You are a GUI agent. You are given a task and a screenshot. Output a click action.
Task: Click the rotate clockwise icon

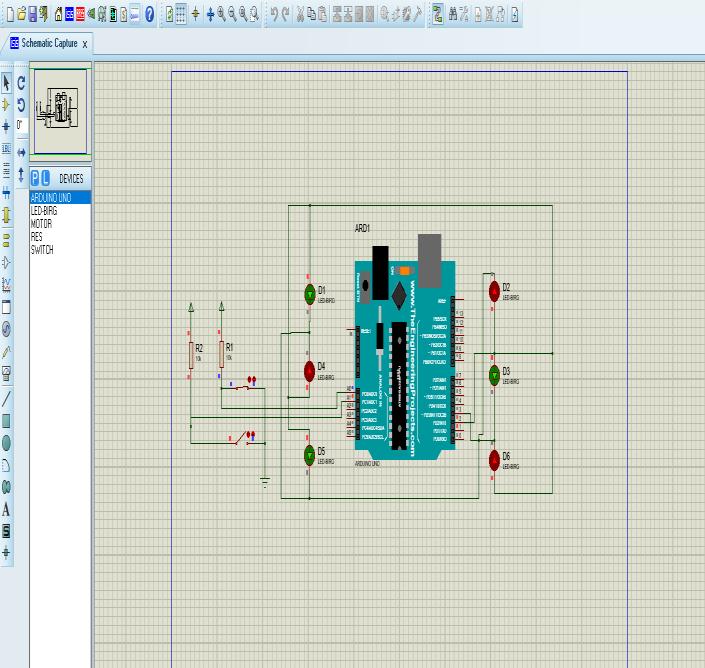point(21,83)
